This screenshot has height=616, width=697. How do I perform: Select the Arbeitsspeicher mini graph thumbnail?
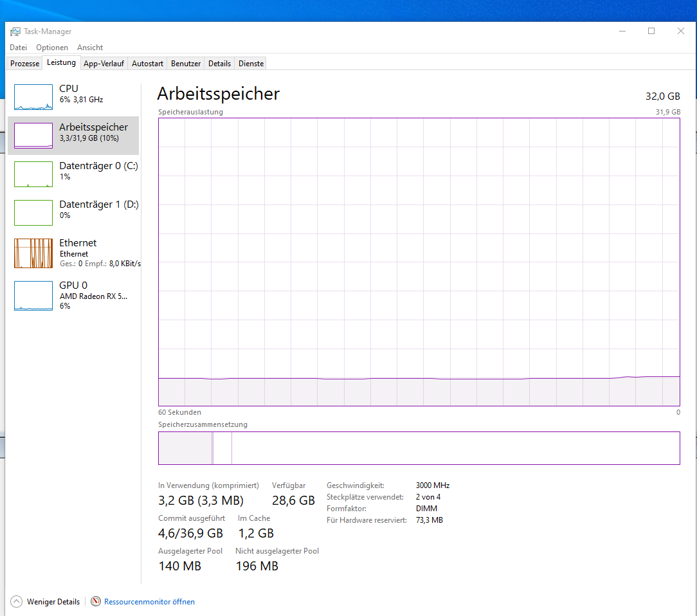click(33, 135)
